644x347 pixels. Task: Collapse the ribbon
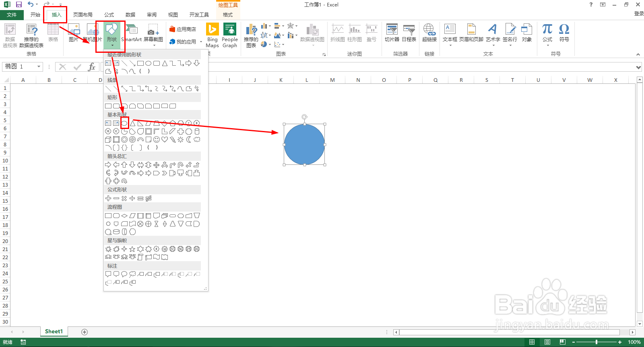point(638,54)
